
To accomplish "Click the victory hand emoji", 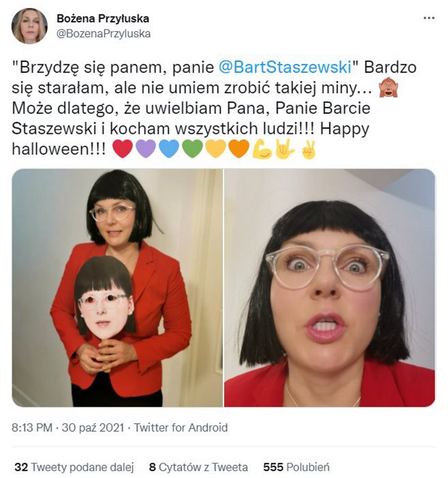I will (x=308, y=149).
